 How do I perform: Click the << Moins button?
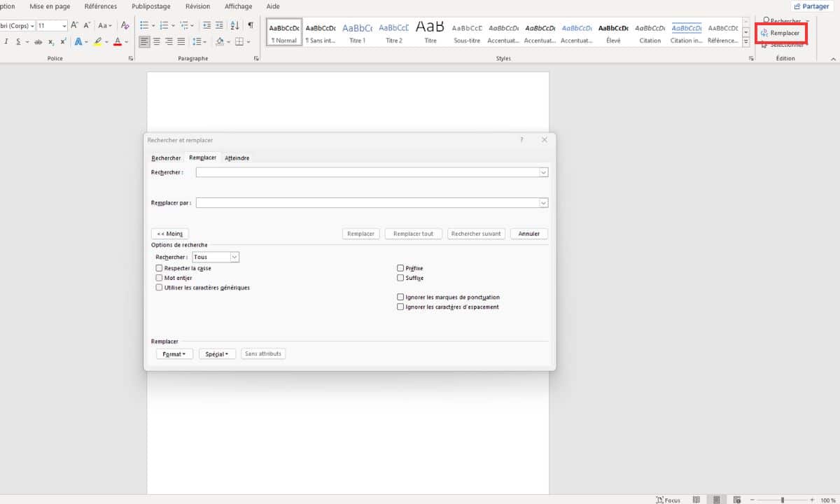170,234
